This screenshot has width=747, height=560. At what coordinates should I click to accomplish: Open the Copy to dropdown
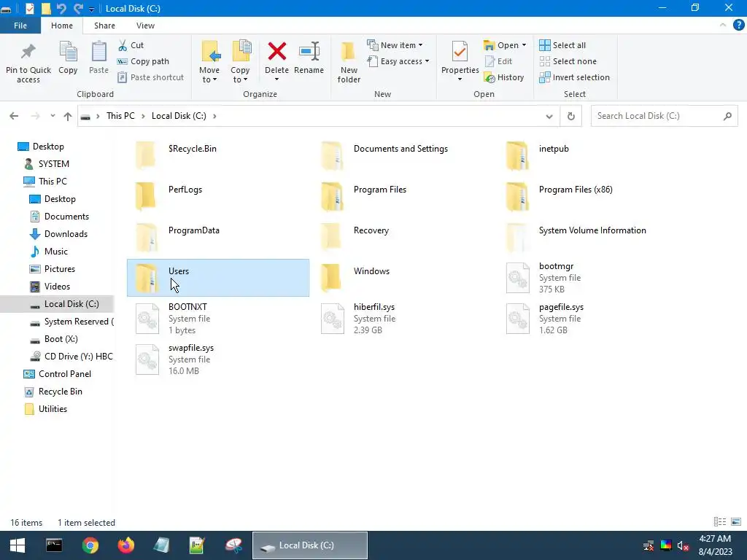click(240, 75)
